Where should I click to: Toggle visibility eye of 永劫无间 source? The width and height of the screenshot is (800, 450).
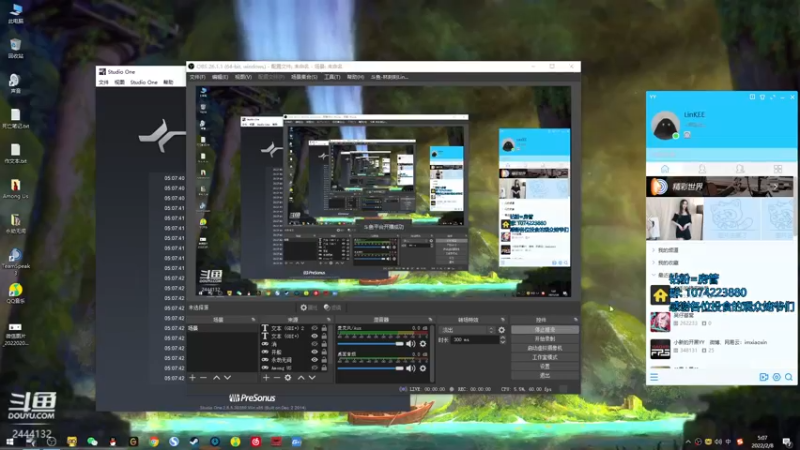[315, 360]
